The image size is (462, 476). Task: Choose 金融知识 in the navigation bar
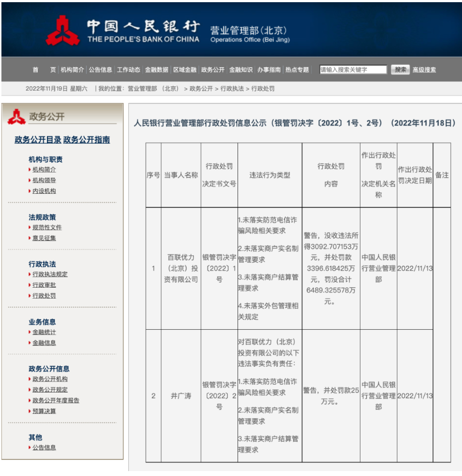241,70
